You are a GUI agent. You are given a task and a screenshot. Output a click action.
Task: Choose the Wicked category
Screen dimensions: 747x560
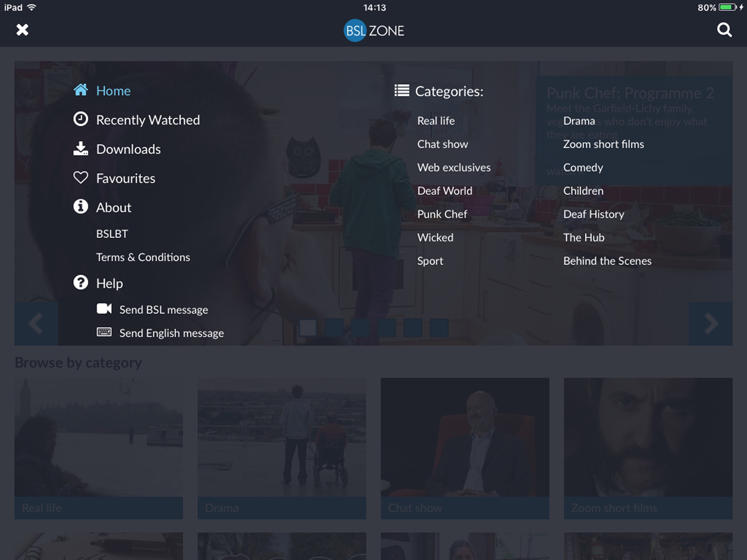435,237
